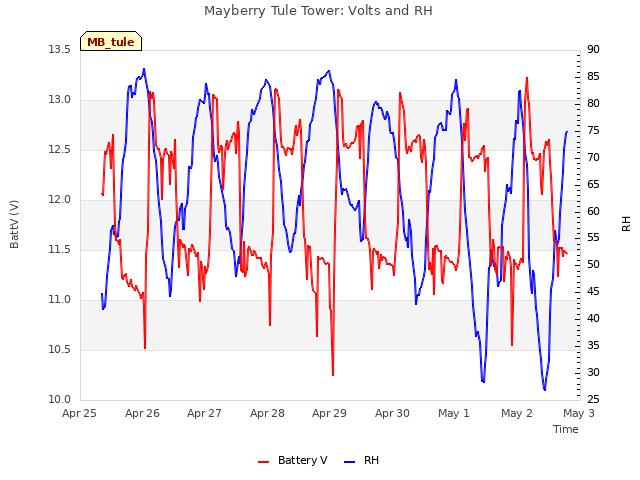Click the 25 RH tick label
Viewport: 640px width, 480px height.
(x=593, y=399)
